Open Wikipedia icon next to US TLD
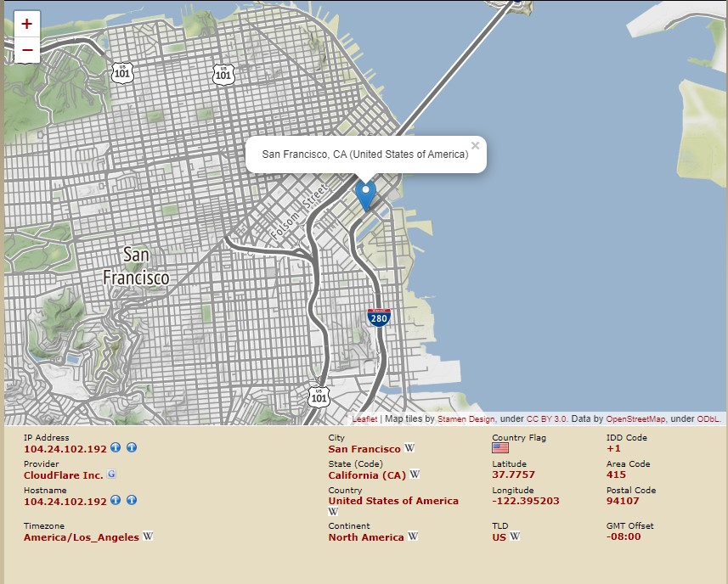 pyautogui.click(x=515, y=536)
